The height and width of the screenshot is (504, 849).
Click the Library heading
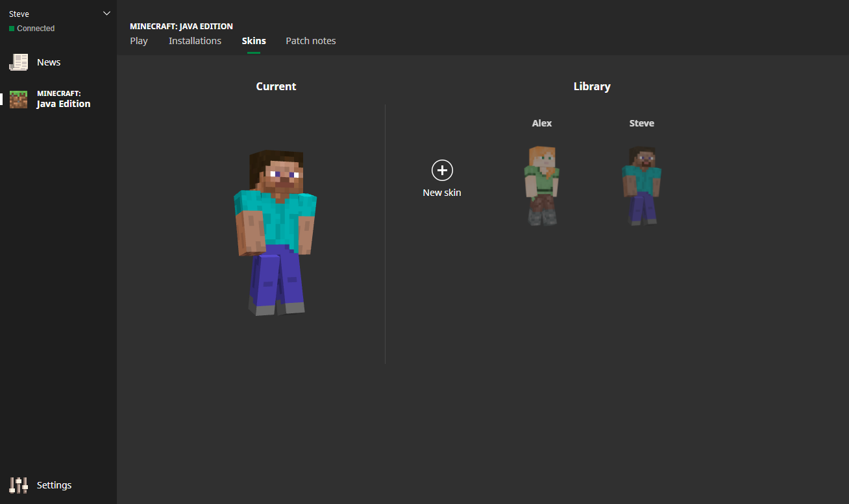tap(592, 86)
